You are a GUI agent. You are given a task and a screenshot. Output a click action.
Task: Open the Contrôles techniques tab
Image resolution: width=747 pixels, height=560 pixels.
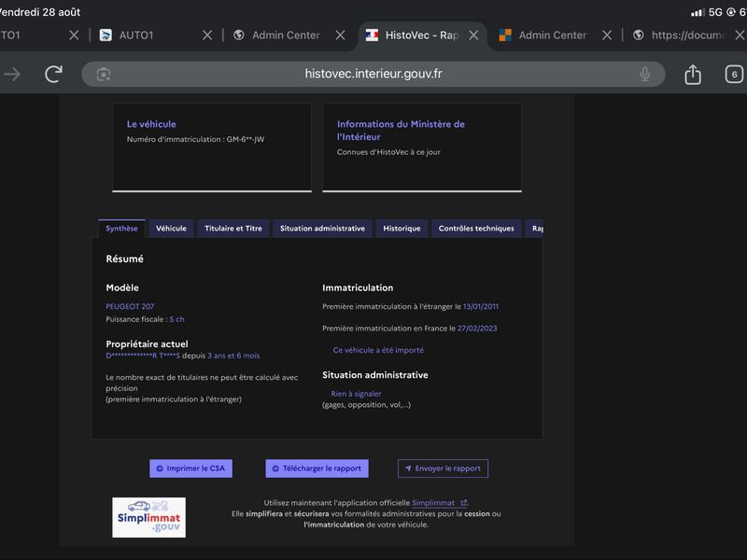(x=476, y=228)
